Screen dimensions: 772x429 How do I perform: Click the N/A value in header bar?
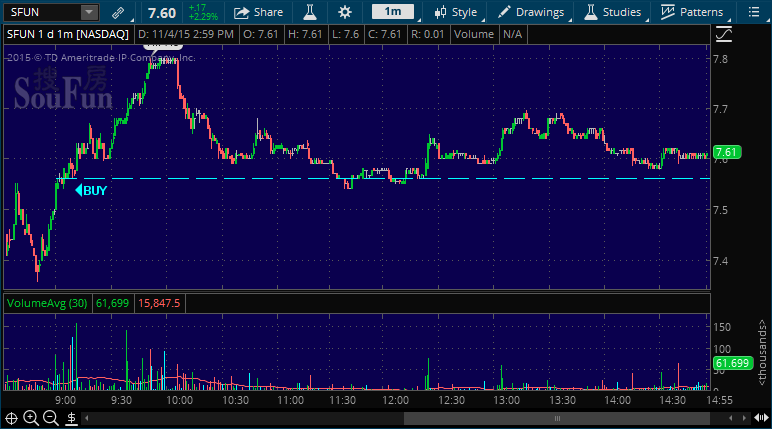513,34
